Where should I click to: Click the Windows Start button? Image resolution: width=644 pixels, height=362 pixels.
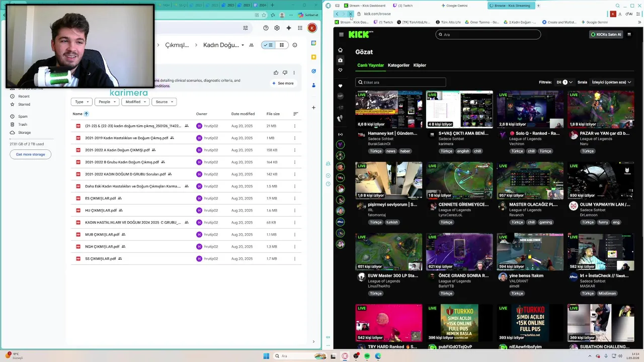[x=266, y=356]
